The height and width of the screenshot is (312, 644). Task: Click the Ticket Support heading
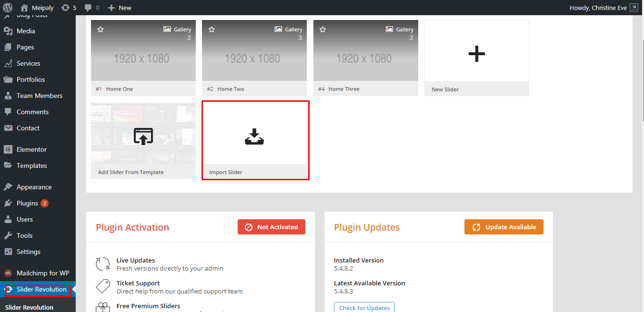coord(138,283)
